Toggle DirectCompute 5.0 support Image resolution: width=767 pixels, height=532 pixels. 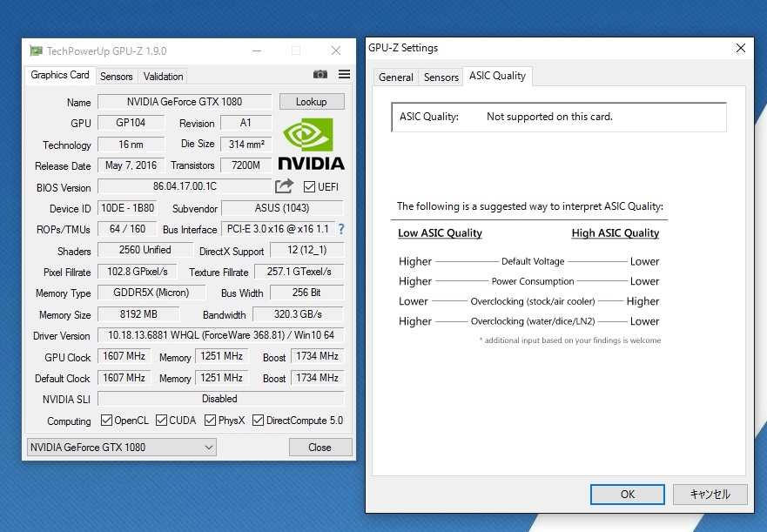pyautogui.click(x=257, y=420)
